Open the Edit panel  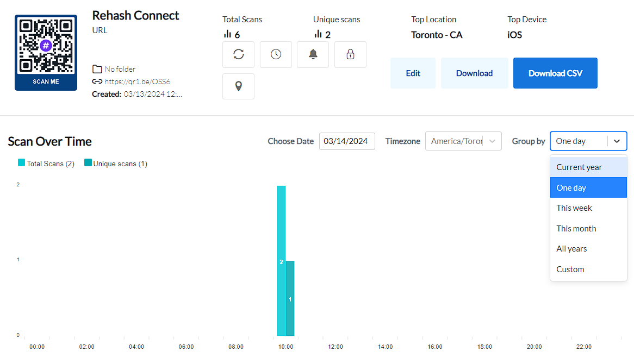point(413,73)
